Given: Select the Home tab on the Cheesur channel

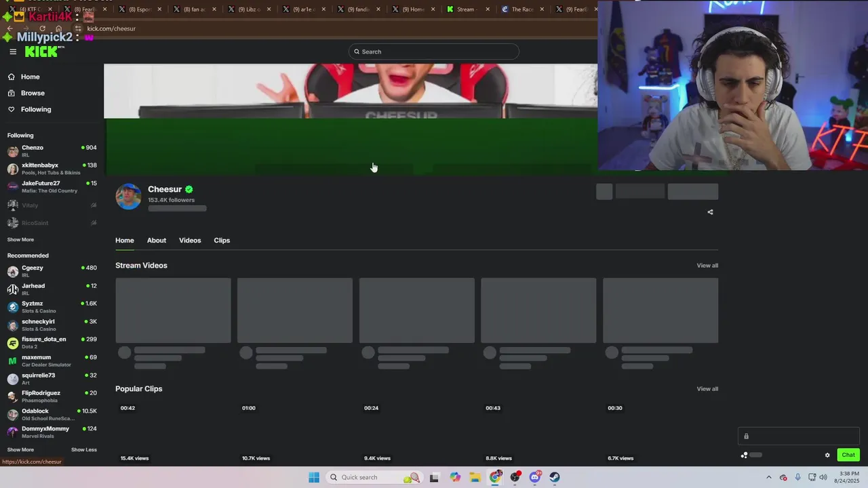Looking at the screenshot, I should tap(125, 241).
